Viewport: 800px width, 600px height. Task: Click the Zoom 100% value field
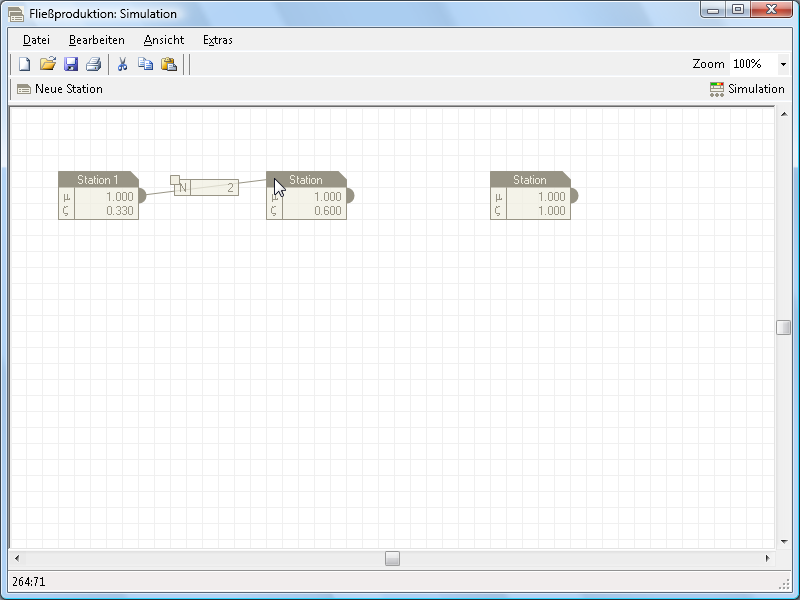[x=752, y=64]
